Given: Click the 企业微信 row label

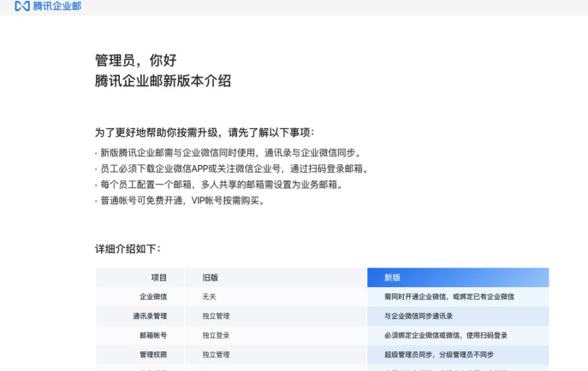Looking at the screenshot, I should [153, 297].
